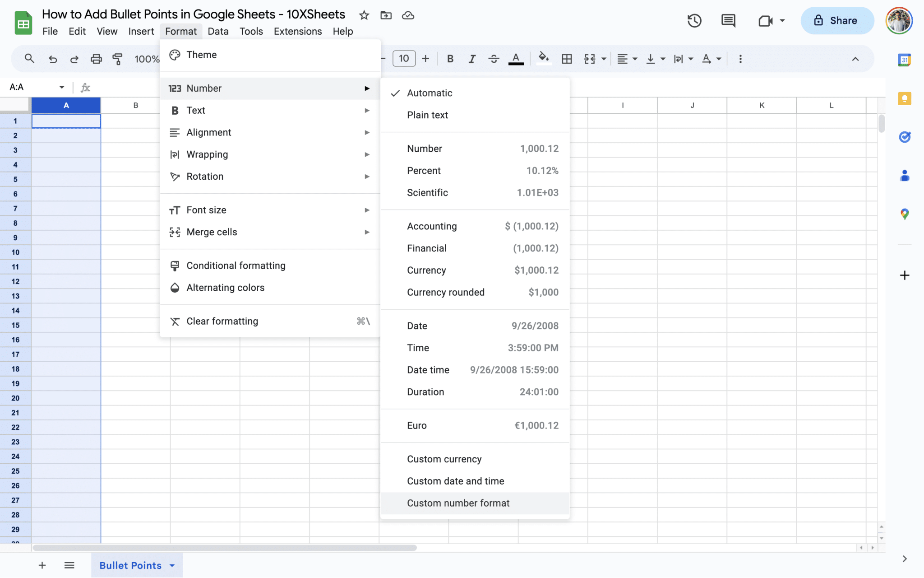This screenshot has width=924, height=578.
Task: Open more toolbar options (three dots)
Action: tap(740, 59)
